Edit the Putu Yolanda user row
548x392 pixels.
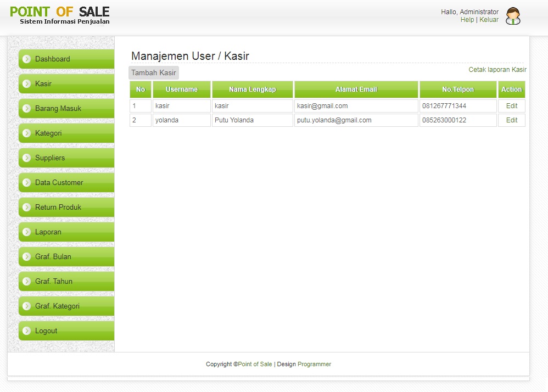click(x=511, y=120)
